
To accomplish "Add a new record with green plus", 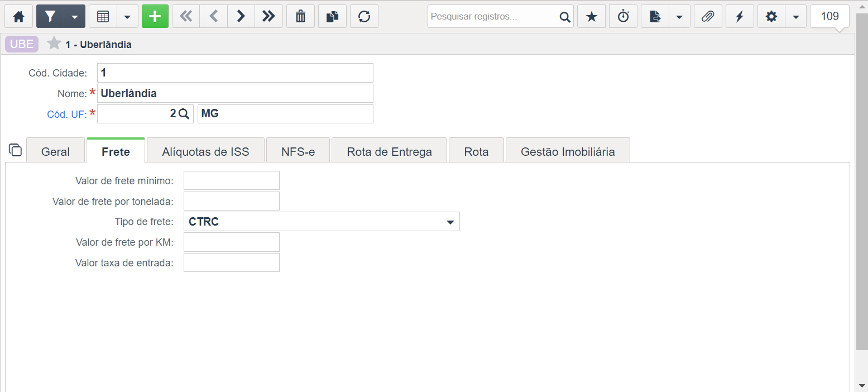I will pyautogui.click(x=155, y=17).
